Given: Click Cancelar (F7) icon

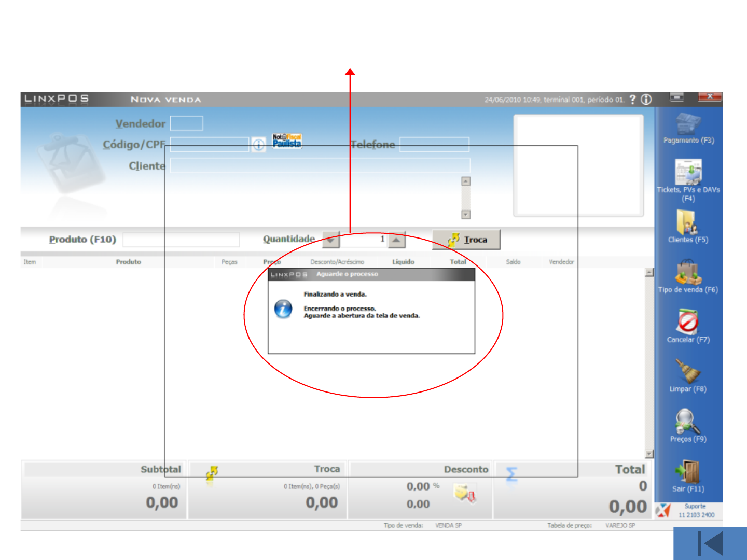Looking at the screenshot, I should point(688,323).
